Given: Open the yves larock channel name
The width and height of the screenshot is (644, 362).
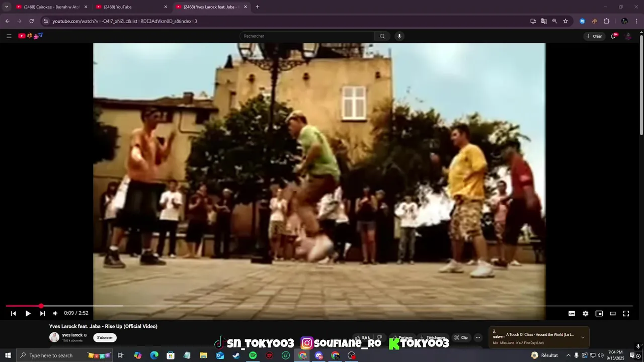Looking at the screenshot, I should (72, 335).
